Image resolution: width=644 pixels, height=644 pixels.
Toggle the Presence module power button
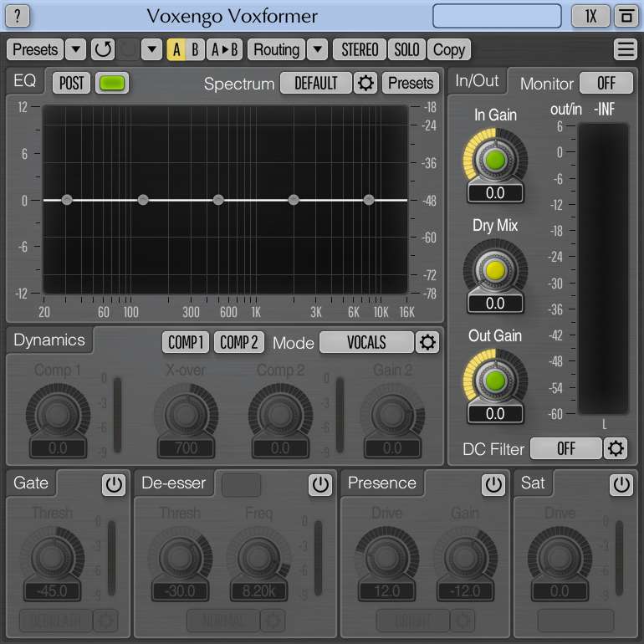493,484
